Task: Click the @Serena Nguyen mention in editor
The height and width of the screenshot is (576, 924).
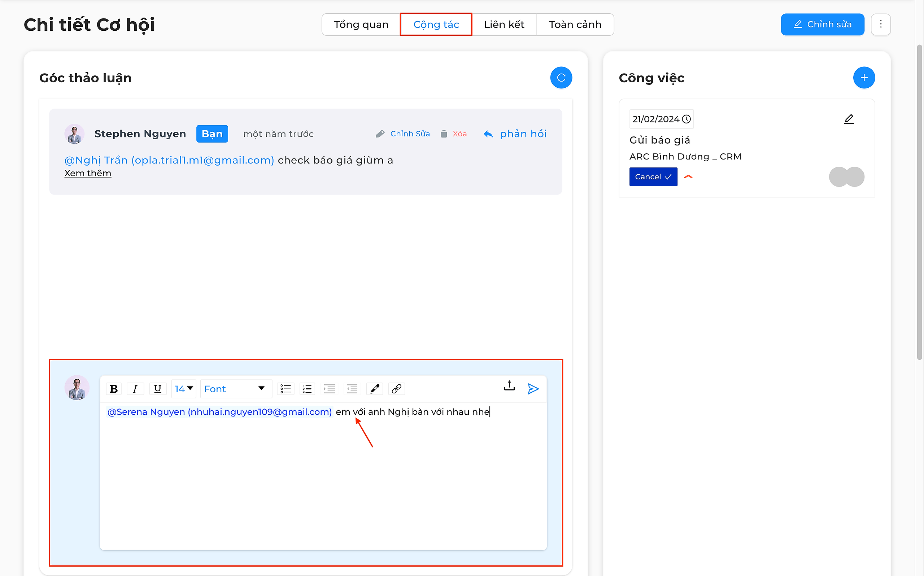Action: [x=219, y=412]
